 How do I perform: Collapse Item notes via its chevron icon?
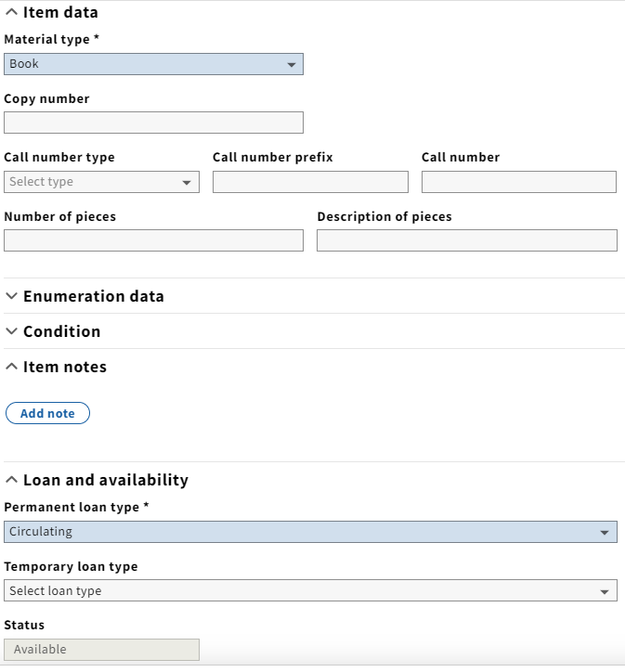click(11, 367)
